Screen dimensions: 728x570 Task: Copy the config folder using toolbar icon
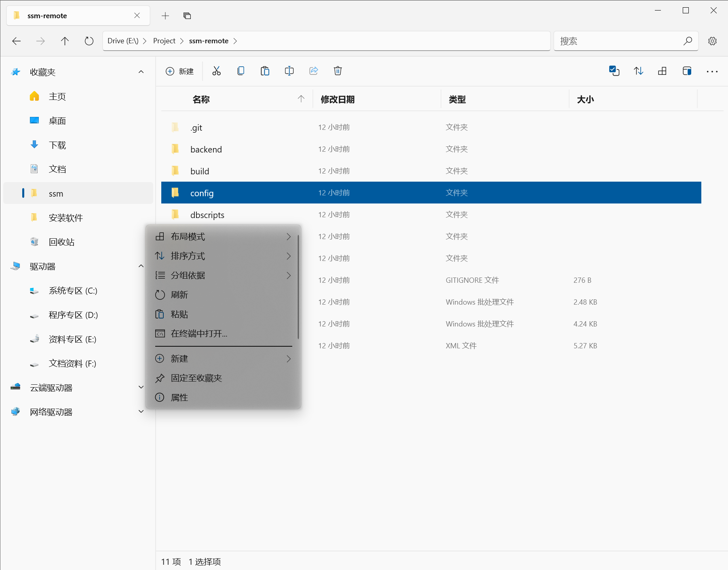pos(241,71)
